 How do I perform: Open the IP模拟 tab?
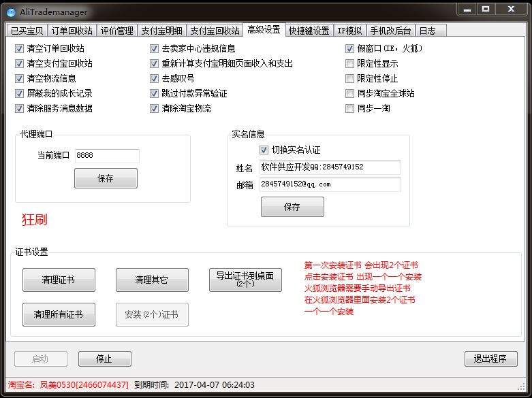pyautogui.click(x=350, y=31)
